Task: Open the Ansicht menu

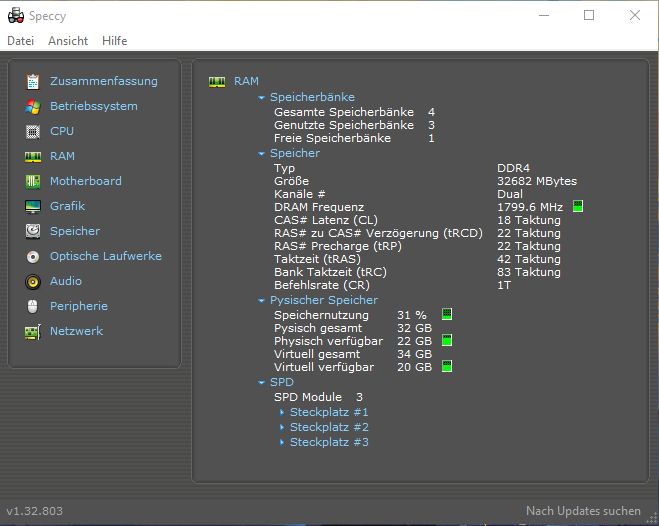Action: [x=68, y=41]
